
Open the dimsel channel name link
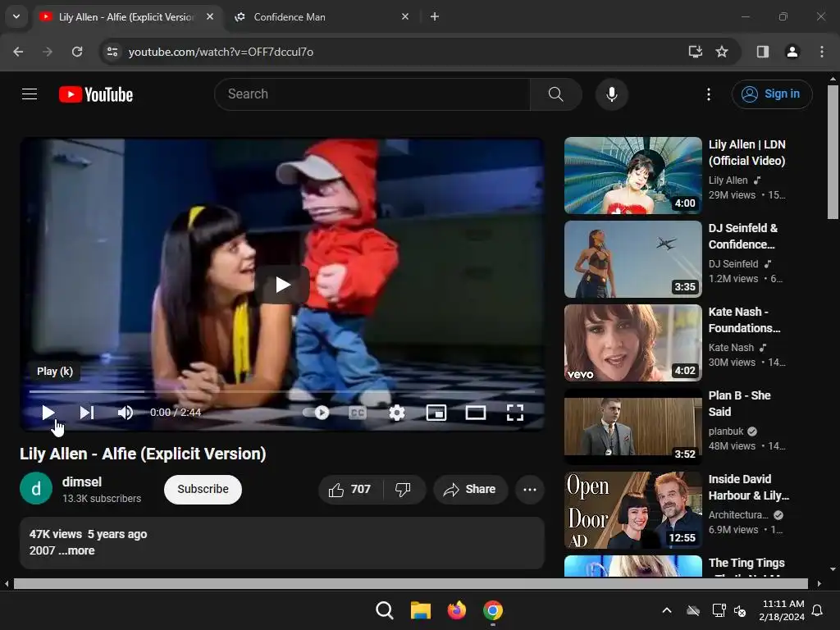(81, 482)
